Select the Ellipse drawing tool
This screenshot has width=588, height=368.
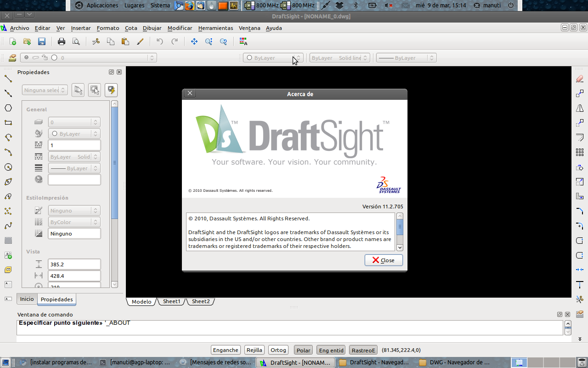[x=8, y=182]
